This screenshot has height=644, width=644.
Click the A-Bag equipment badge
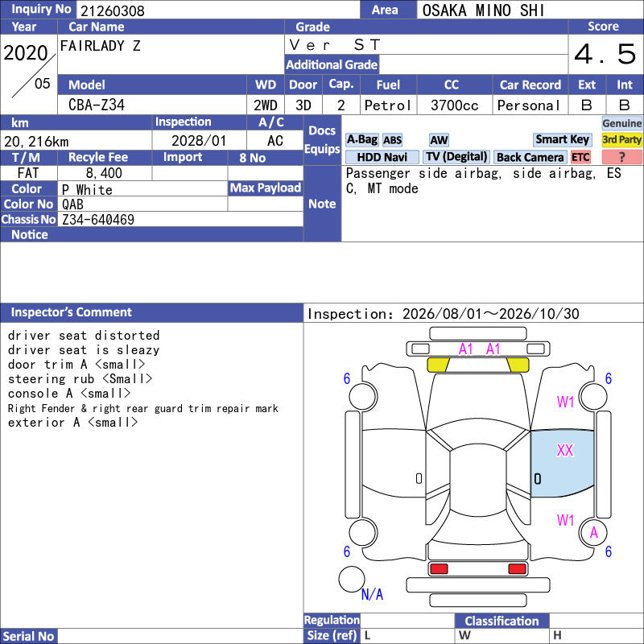click(x=361, y=140)
